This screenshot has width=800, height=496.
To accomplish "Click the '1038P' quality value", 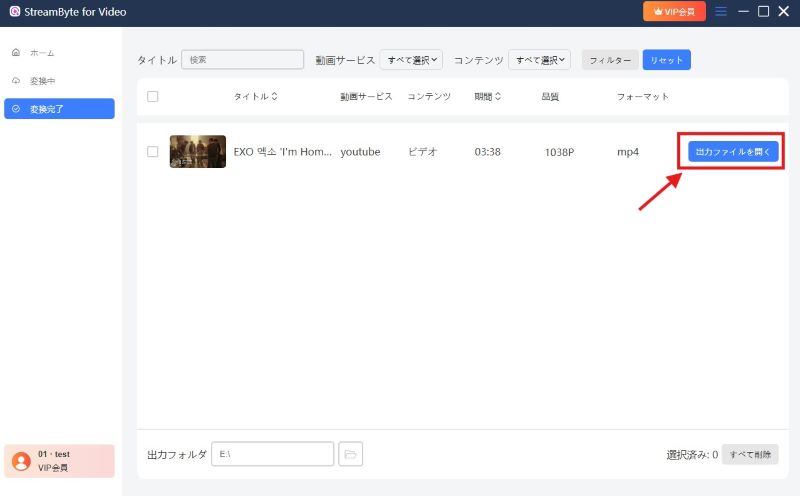I will [559, 152].
